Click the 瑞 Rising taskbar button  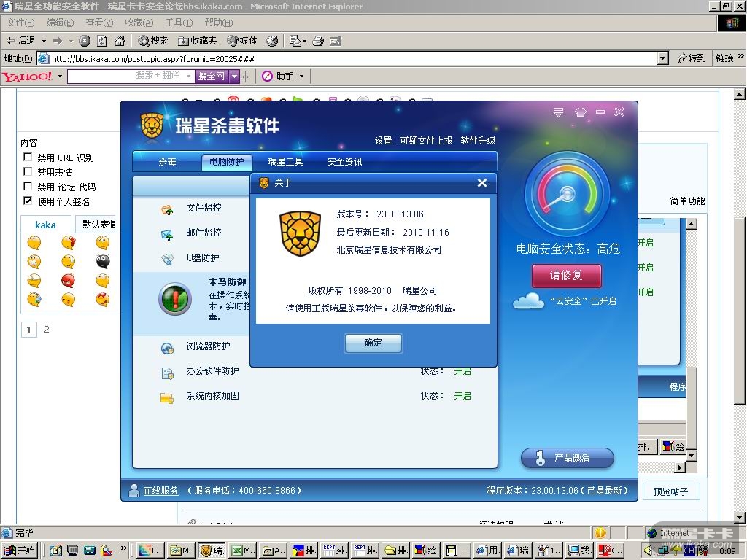tap(212, 551)
